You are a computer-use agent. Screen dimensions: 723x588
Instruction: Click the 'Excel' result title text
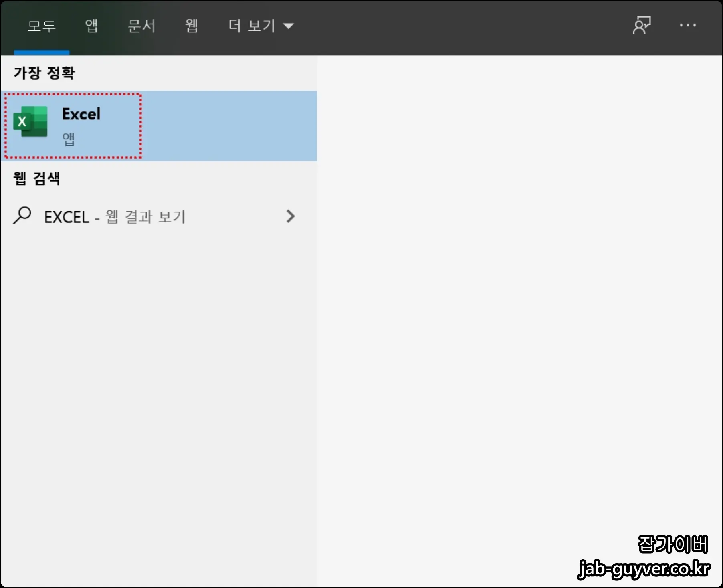point(81,114)
